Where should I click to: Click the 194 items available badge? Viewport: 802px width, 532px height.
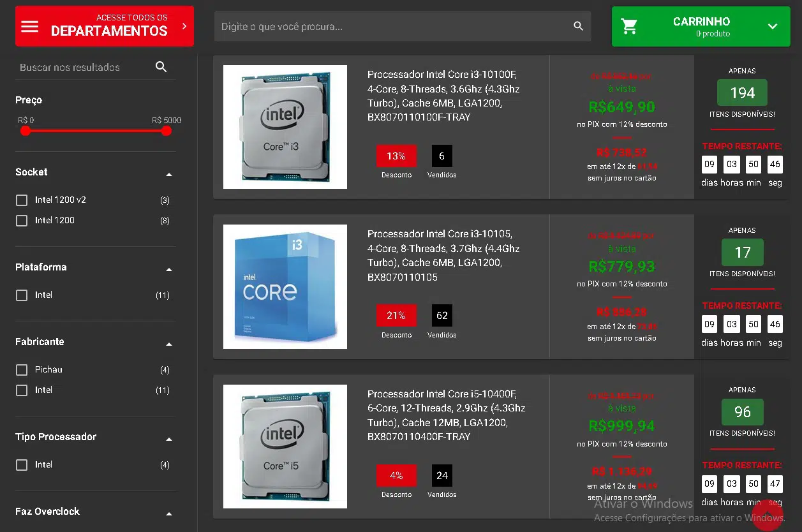coord(742,93)
